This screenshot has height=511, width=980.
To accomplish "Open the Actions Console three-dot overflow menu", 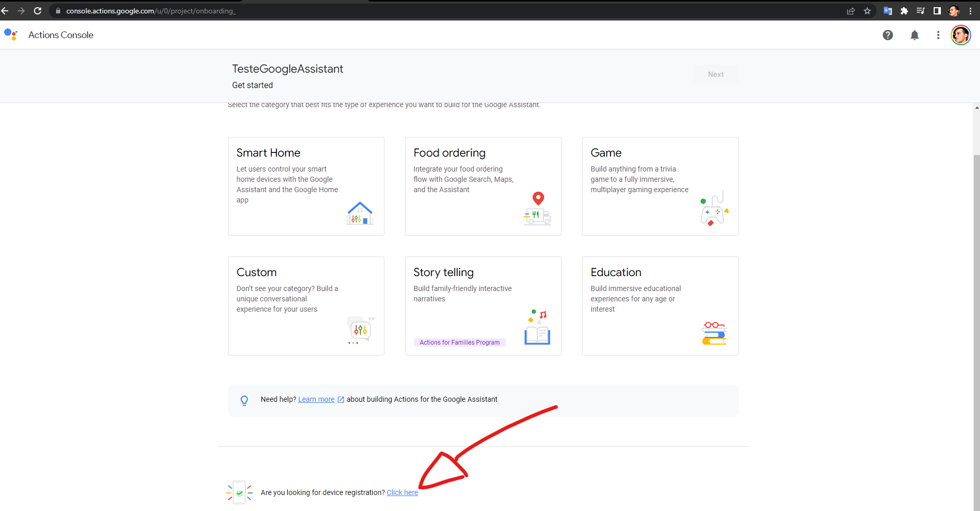I will click(x=938, y=35).
